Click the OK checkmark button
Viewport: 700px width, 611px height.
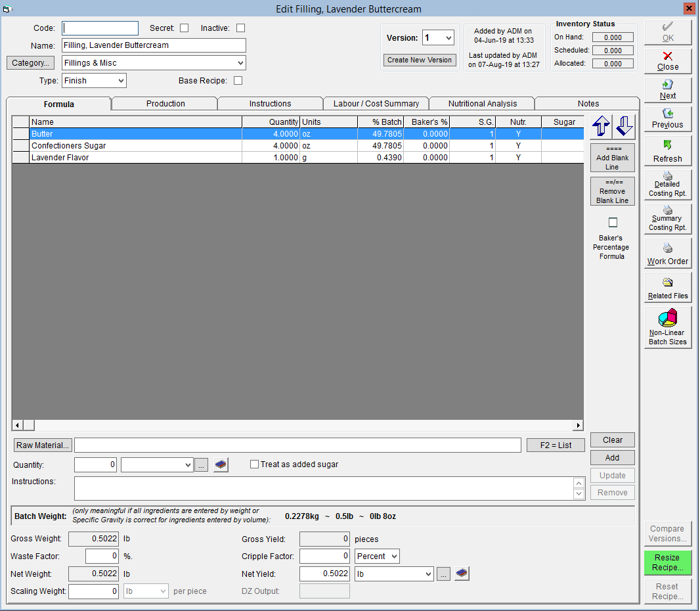(x=668, y=32)
